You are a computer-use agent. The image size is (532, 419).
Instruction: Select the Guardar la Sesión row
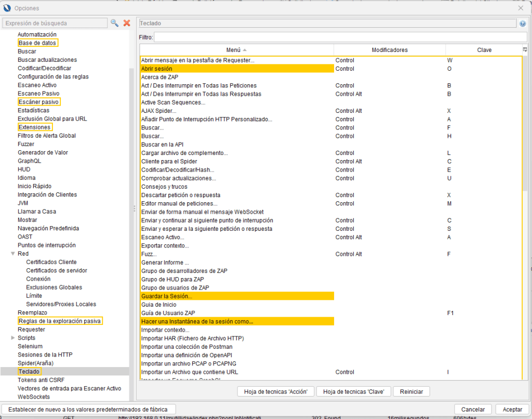(x=236, y=296)
